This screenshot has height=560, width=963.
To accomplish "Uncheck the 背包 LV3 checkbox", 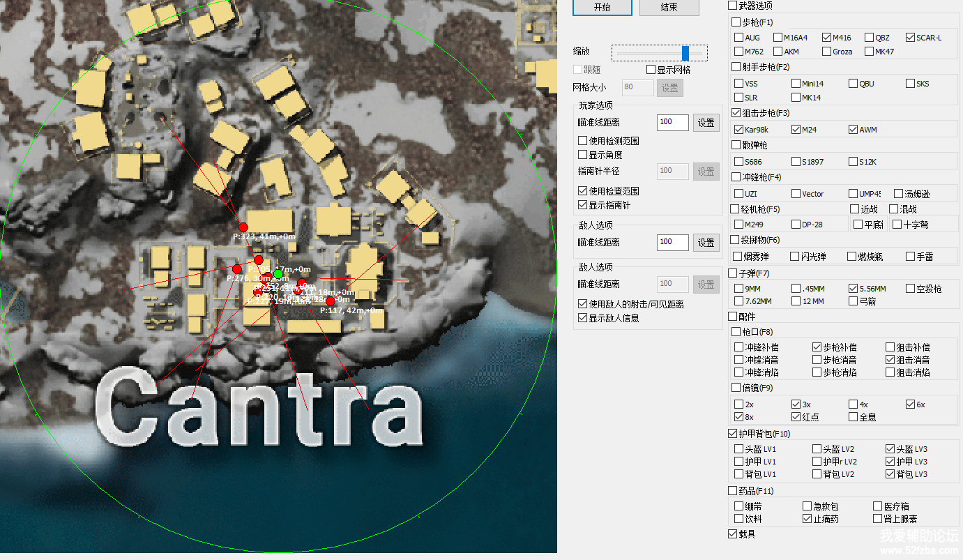I will 890,474.
